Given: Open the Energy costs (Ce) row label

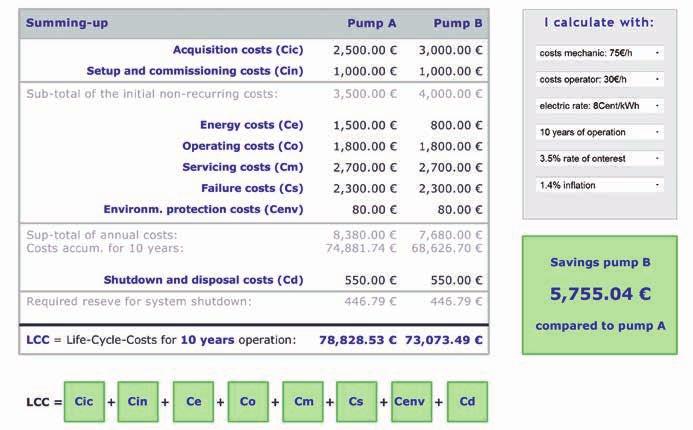Looking at the screenshot, I should tap(252, 125).
